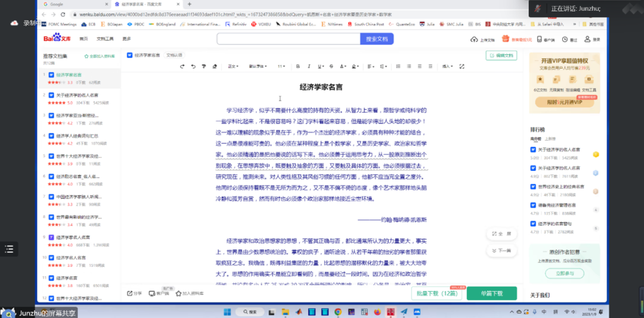
Task: Click the format painter icon
Action: click(x=204, y=66)
